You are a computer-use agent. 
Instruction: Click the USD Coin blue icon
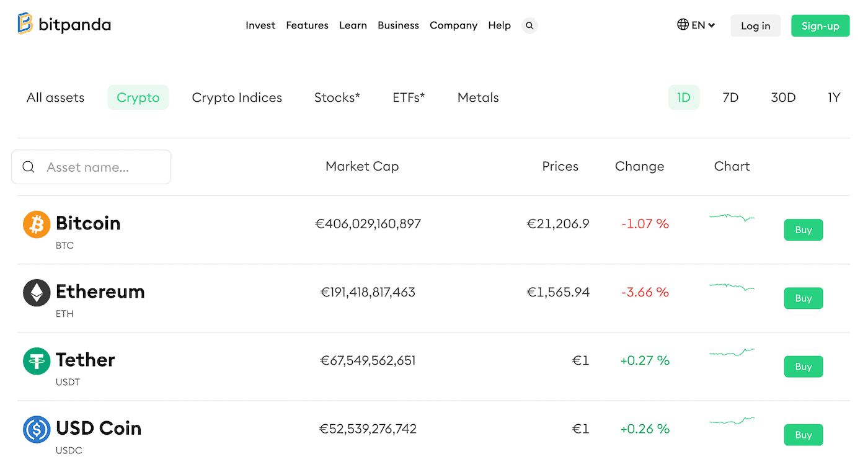tap(37, 429)
